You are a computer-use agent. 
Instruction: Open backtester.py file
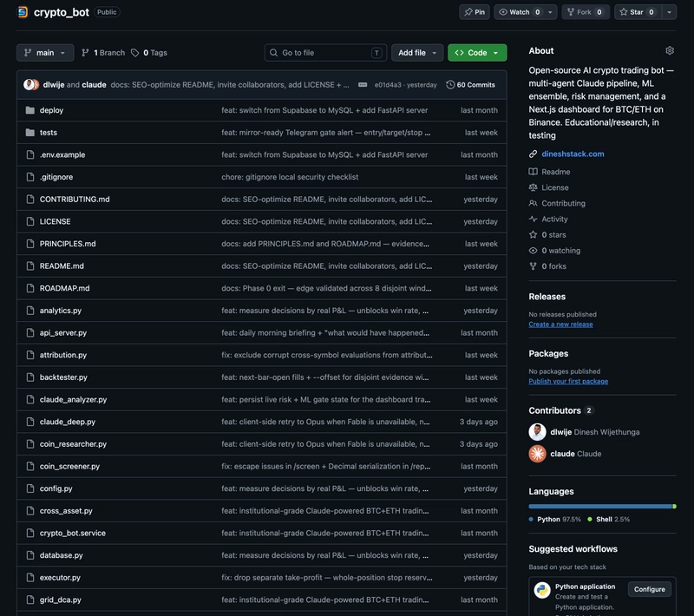(x=63, y=377)
